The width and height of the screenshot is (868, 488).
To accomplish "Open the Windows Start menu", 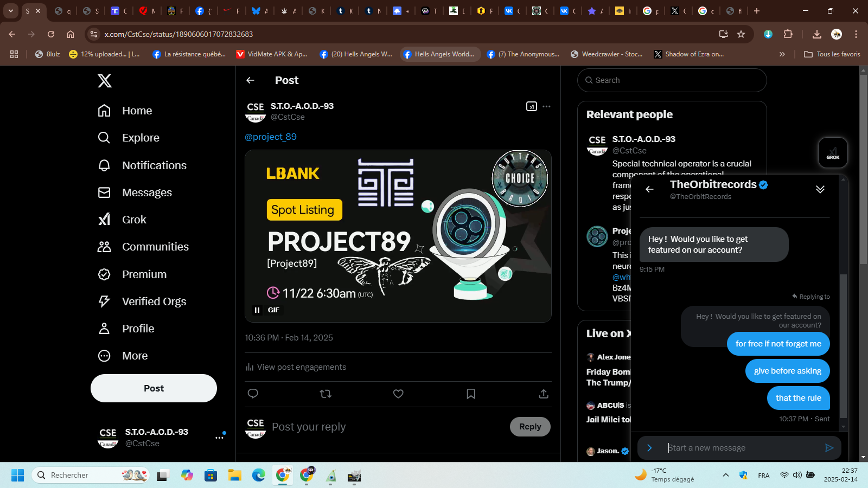I will [18, 476].
